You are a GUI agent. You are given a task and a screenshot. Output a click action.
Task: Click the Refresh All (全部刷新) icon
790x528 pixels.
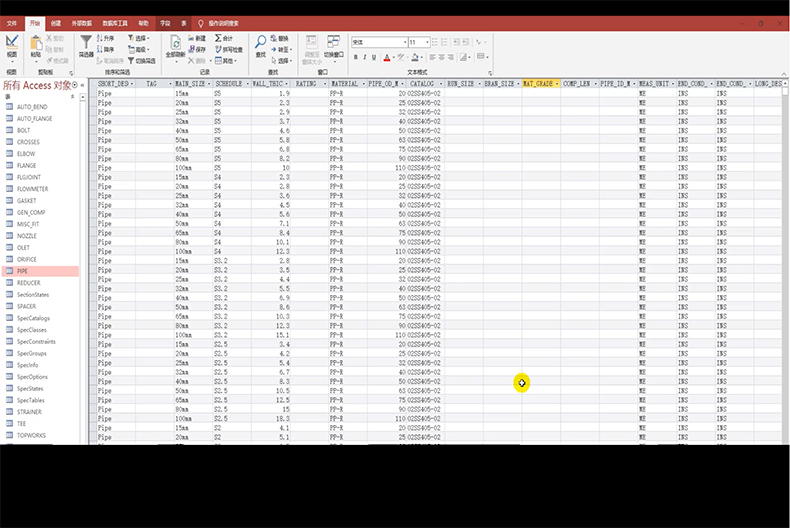175,45
